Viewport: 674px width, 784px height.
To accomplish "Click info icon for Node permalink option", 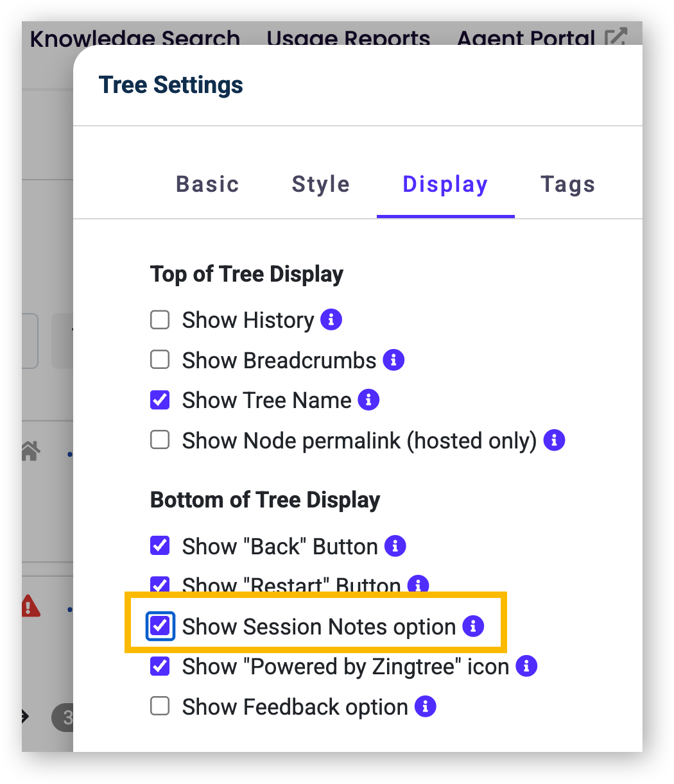I will [554, 439].
